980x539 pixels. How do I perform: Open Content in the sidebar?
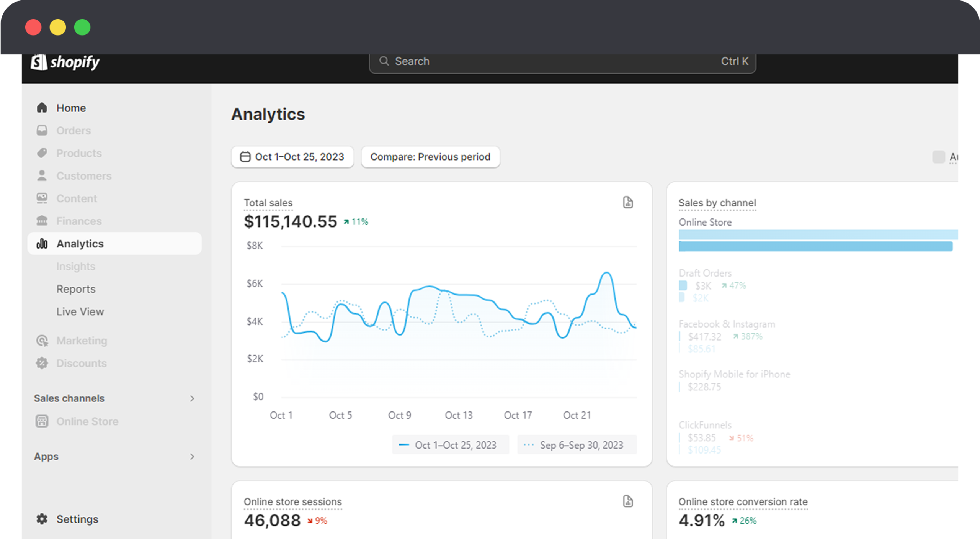click(114, 198)
